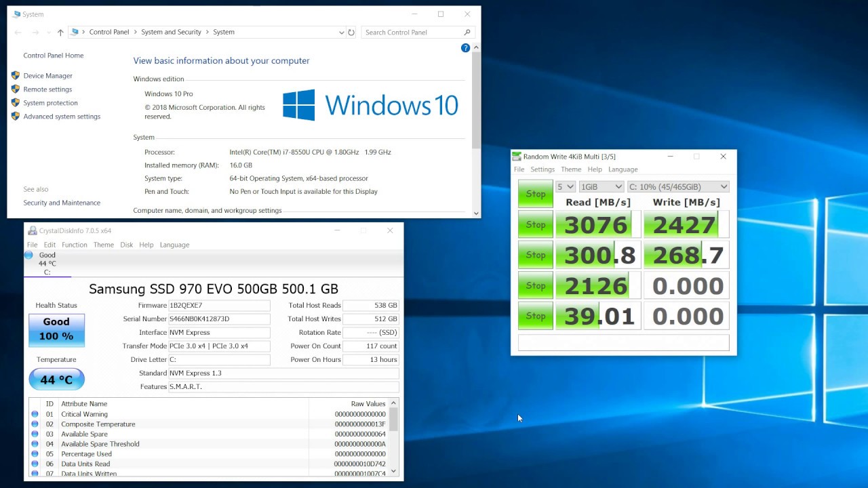868x488 pixels.
Task: Click status orb for Available Spare attribute
Action: 35,434
